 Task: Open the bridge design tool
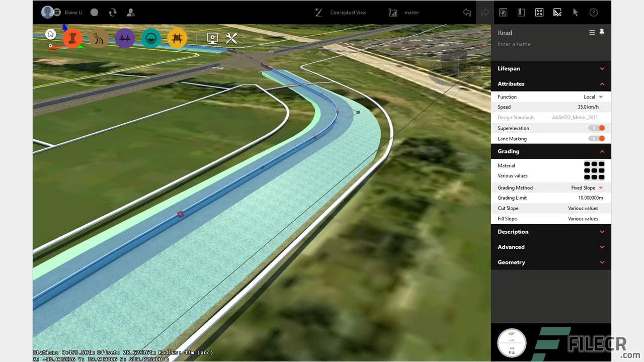click(x=125, y=38)
